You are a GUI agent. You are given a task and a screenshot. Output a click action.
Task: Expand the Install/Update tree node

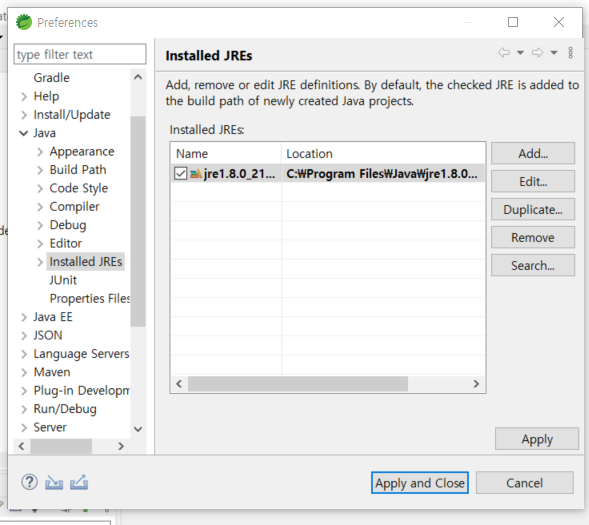pyautogui.click(x=24, y=115)
